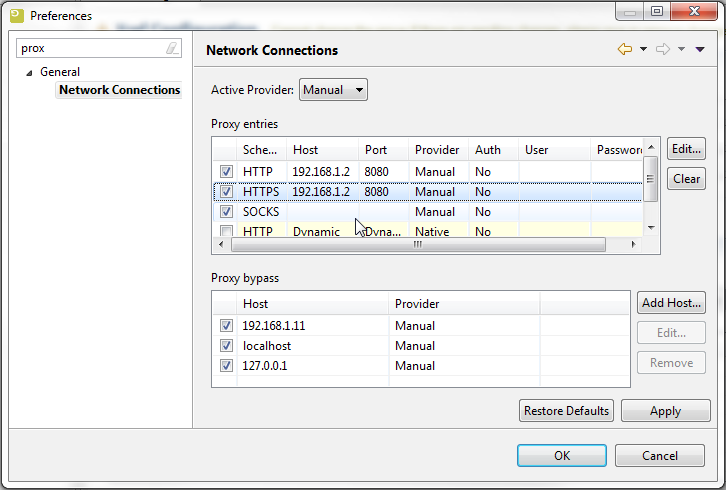Open forward history dropdown arrow
The height and width of the screenshot is (490, 726).
(681, 49)
